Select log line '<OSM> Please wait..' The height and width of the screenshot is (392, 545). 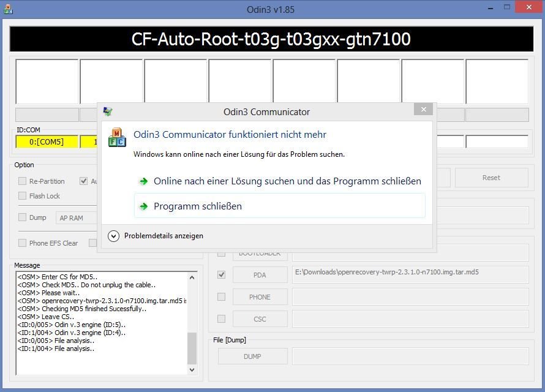[x=48, y=293]
